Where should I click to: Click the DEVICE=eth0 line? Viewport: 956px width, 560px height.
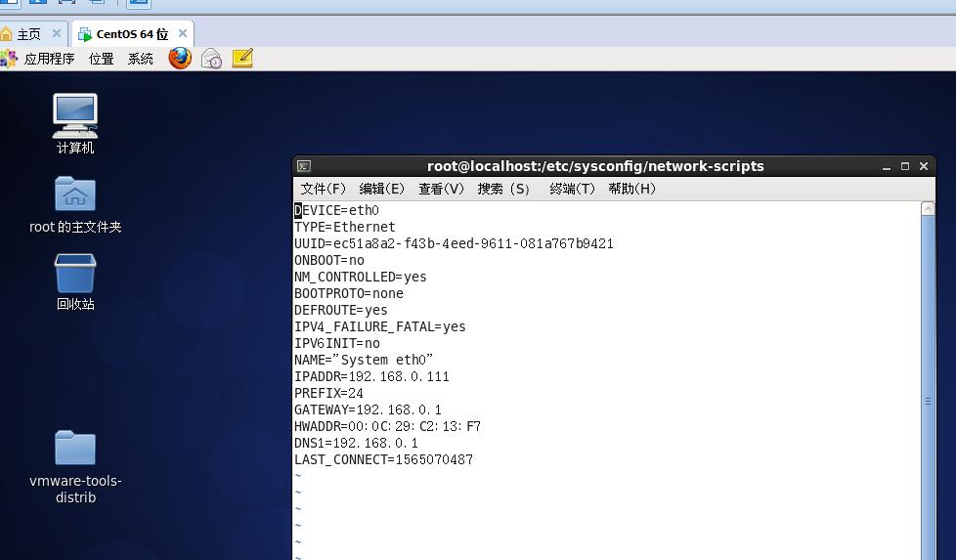(336, 210)
